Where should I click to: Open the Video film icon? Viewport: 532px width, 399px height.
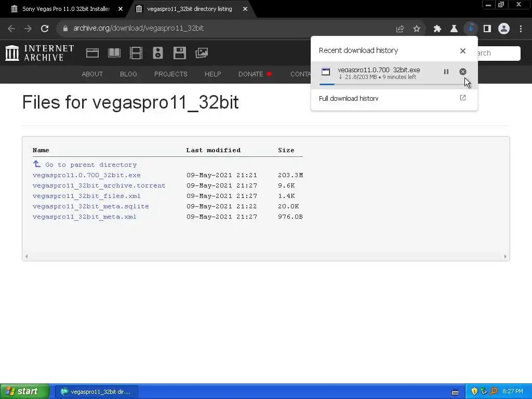(136, 53)
